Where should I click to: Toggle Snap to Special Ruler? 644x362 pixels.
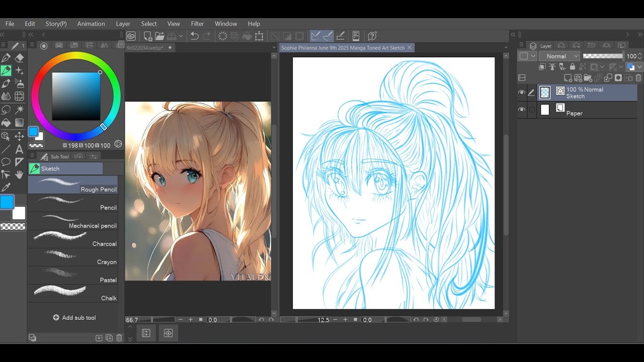point(328,36)
